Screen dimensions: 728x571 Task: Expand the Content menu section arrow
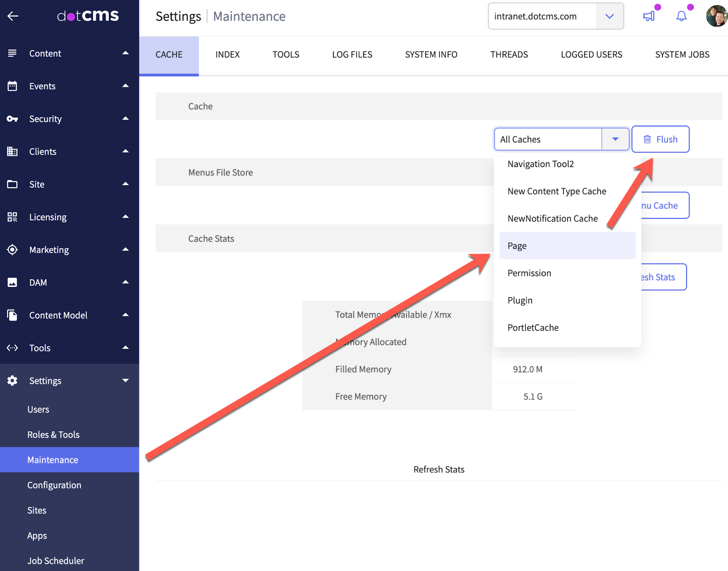point(126,53)
